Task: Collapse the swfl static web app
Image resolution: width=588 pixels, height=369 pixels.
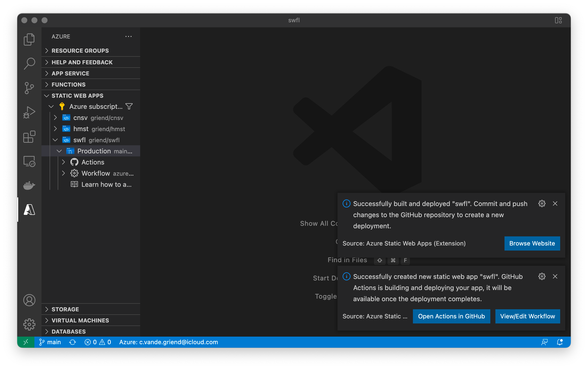Action: coord(55,140)
